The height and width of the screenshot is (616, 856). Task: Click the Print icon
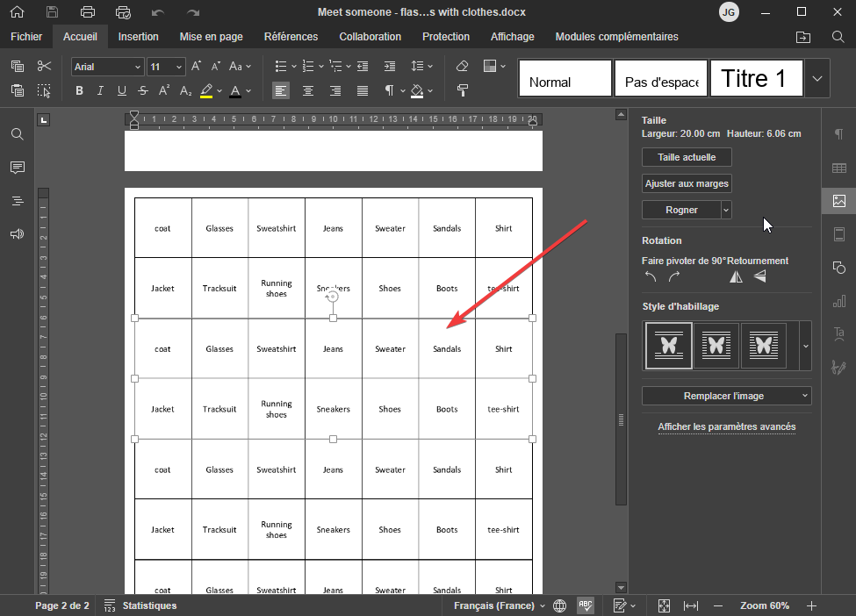[87, 12]
